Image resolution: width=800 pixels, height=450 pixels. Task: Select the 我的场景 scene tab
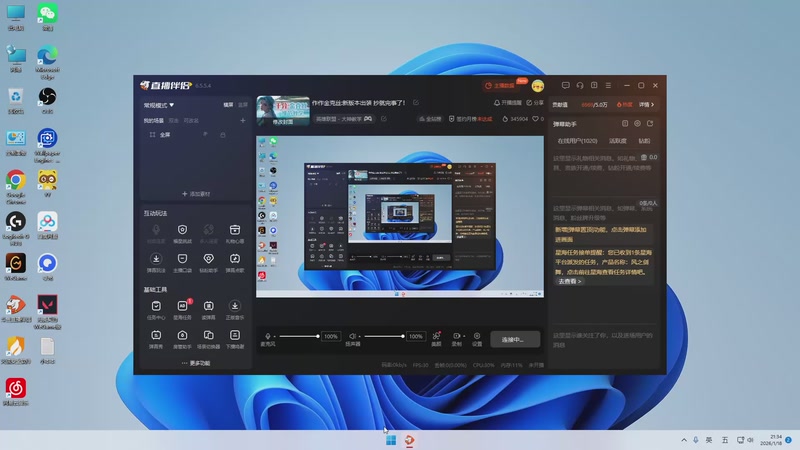(x=154, y=120)
